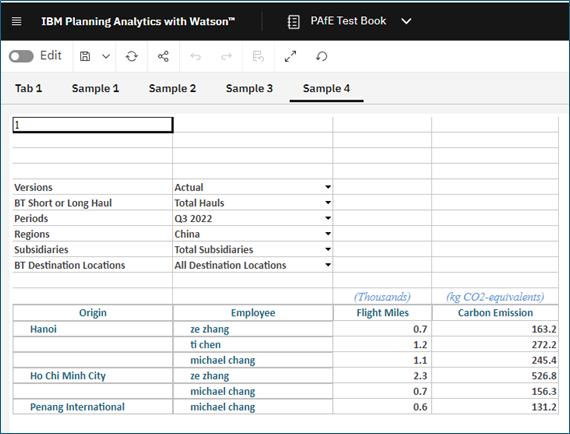Select michael chang in the Penang International row

pos(253,407)
